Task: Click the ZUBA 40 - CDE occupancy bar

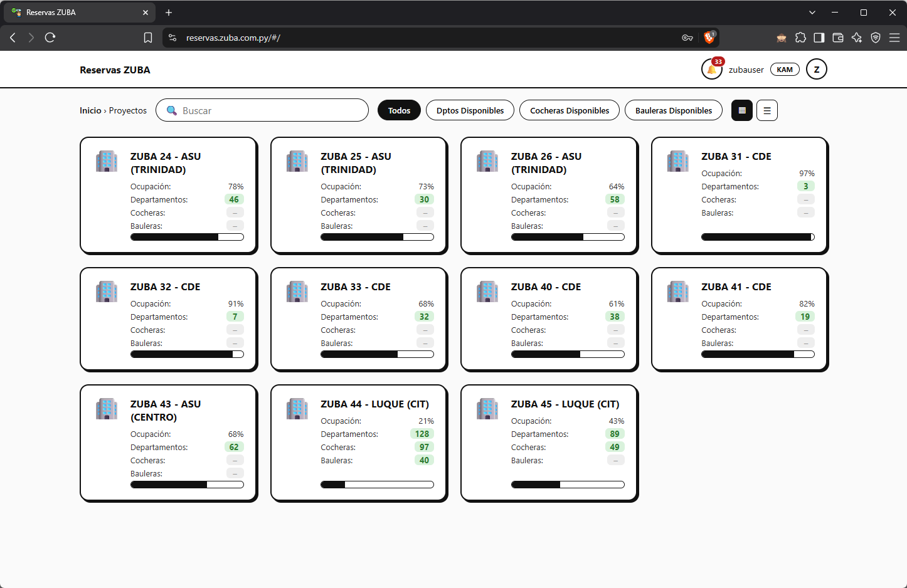Action: [x=568, y=354]
